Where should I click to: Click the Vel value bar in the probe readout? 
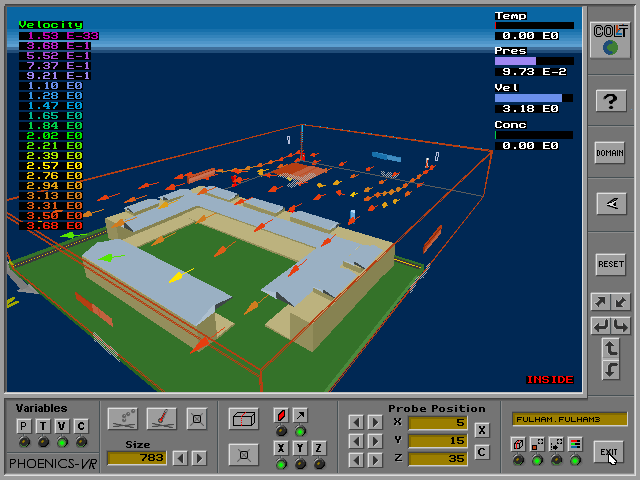coord(534,98)
